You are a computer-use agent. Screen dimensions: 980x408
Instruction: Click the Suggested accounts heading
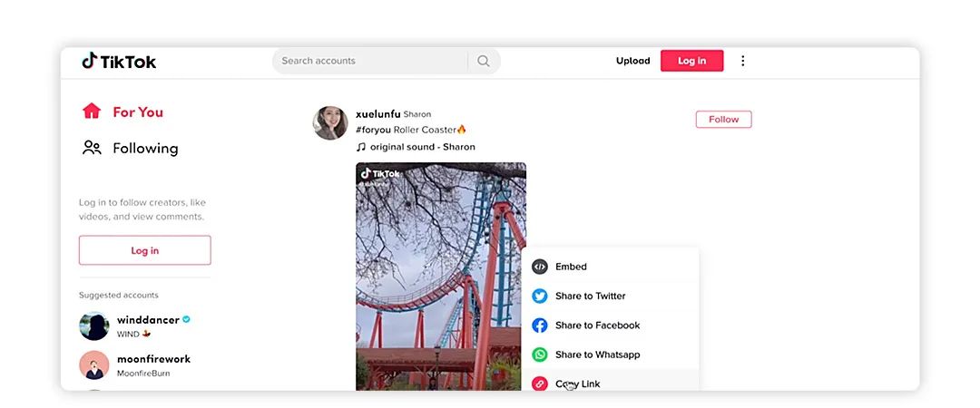point(119,295)
